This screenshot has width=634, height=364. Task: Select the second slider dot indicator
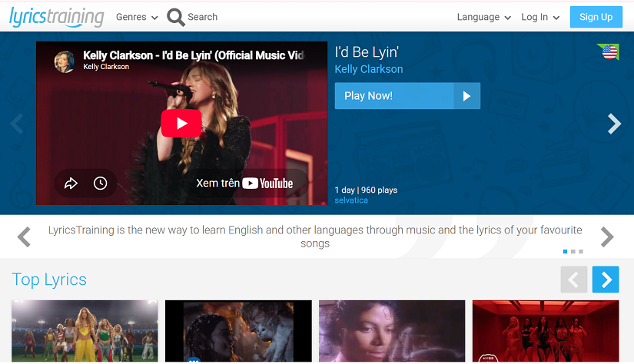click(573, 252)
